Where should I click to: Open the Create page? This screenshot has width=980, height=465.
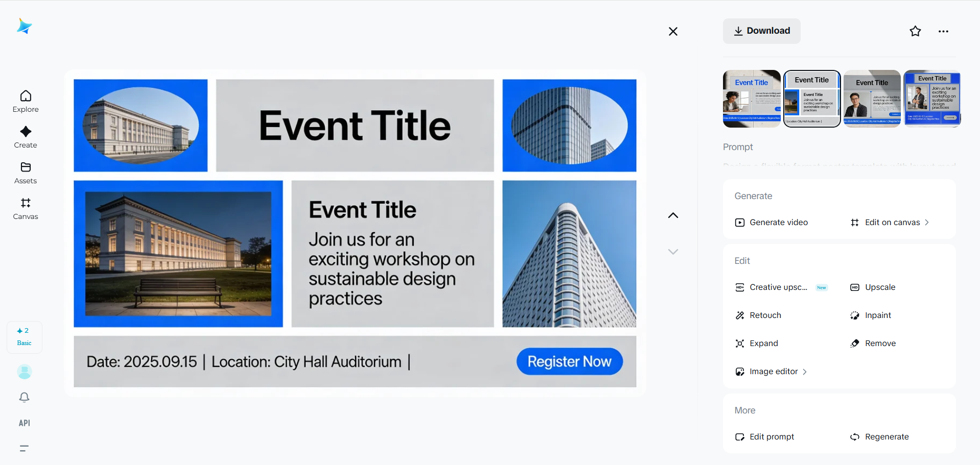tap(26, 137)
